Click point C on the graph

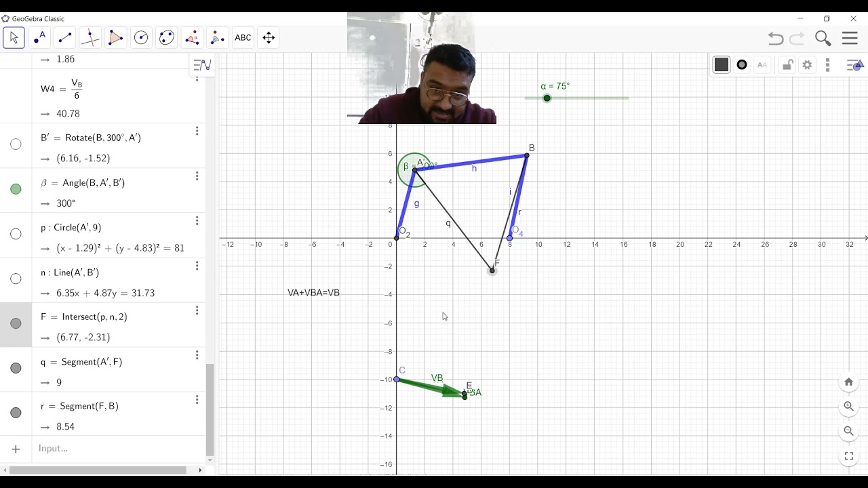tap(397, 380)
